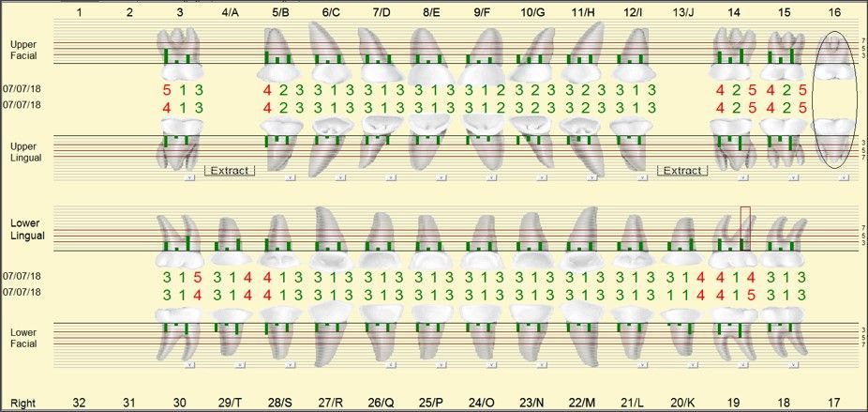Expand the dropdown under lower tooth 18
This screenshot has width=868, height=412.
pos(794,365)
